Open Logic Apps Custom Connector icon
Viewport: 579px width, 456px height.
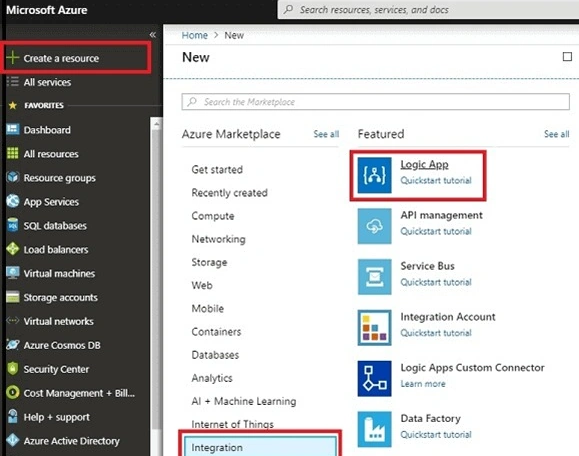click(x=374, y=378)
